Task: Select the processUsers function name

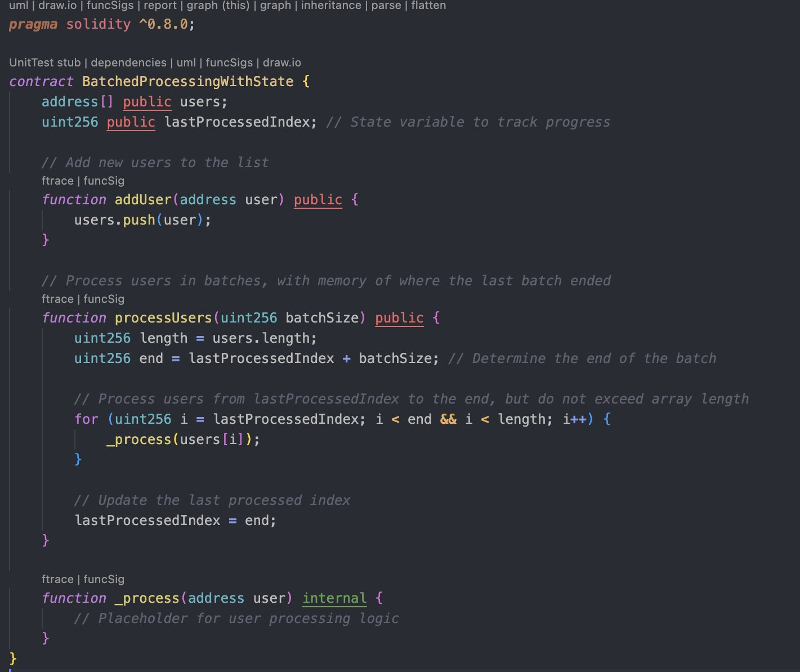Action: [163, 318]
